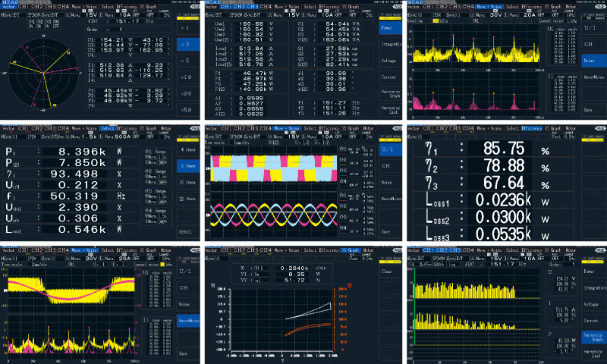Choose 4 items display in Select screen
The width and height of the screenshot is (607, 364).
click(187, 149)
